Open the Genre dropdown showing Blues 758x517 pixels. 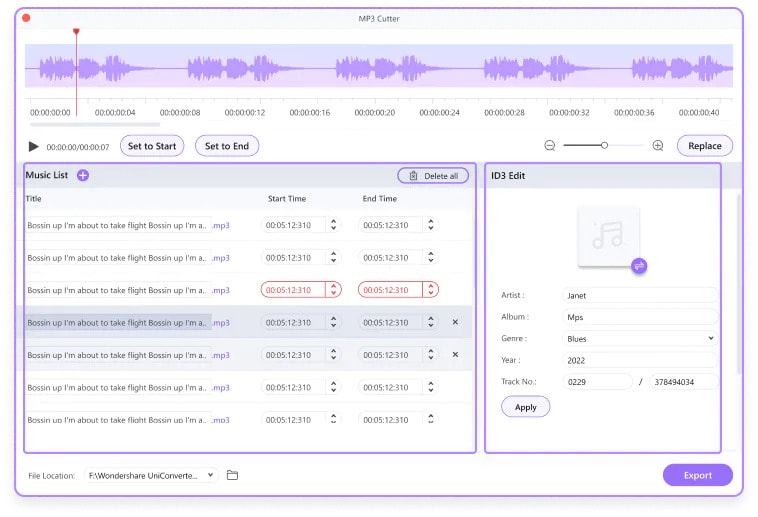click(x=640, y=339)
